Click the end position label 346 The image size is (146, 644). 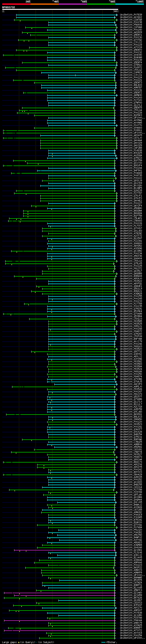(115, 11)
